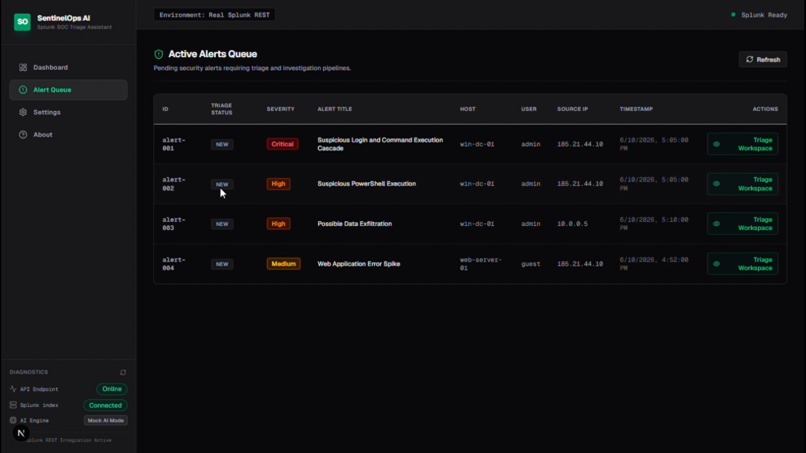This screenshot has width=806, height=453.
Task: Open Settings from the sidebar
Action: coord(68,112)
